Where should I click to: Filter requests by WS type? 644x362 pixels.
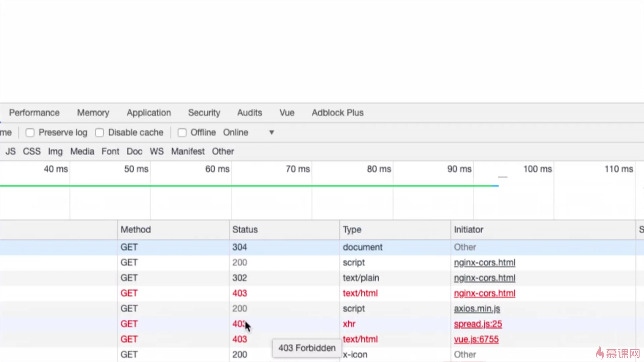click(157, 152)
